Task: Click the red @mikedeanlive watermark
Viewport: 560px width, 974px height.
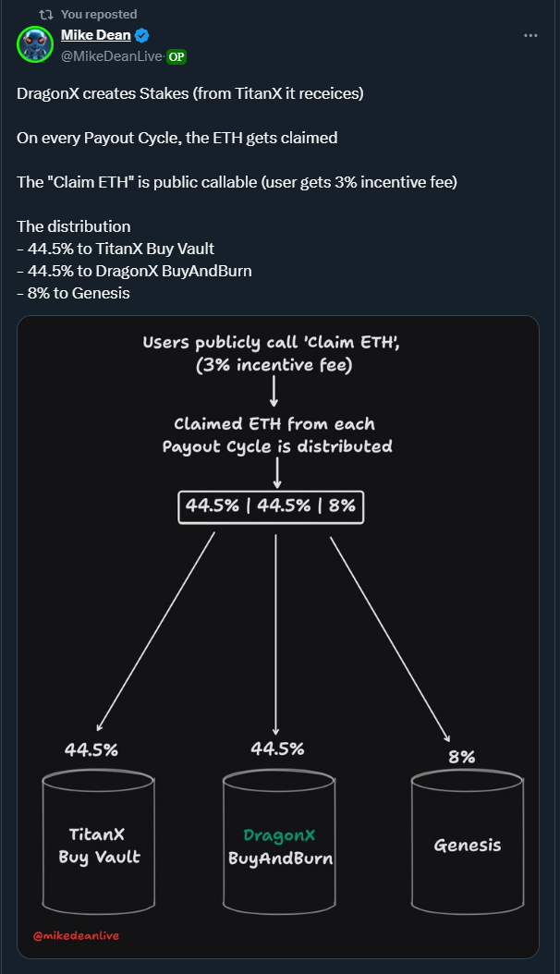Action: tap(77, 935)
